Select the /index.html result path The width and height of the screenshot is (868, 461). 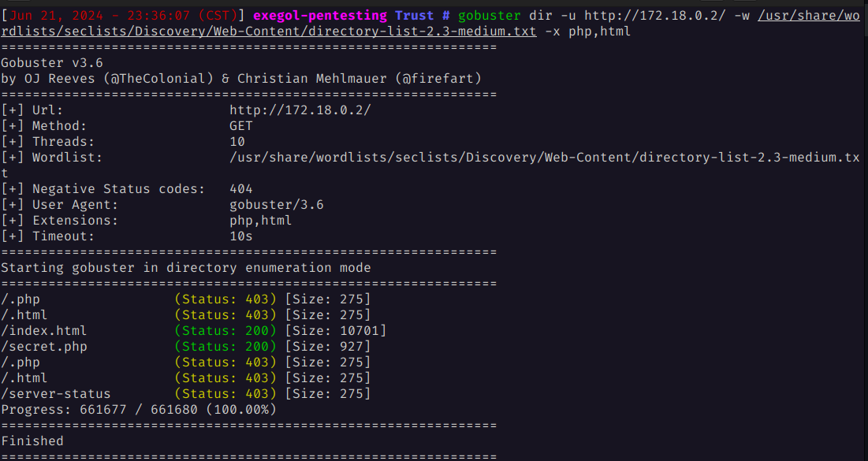pyautogui.click(x=43, y=331)
